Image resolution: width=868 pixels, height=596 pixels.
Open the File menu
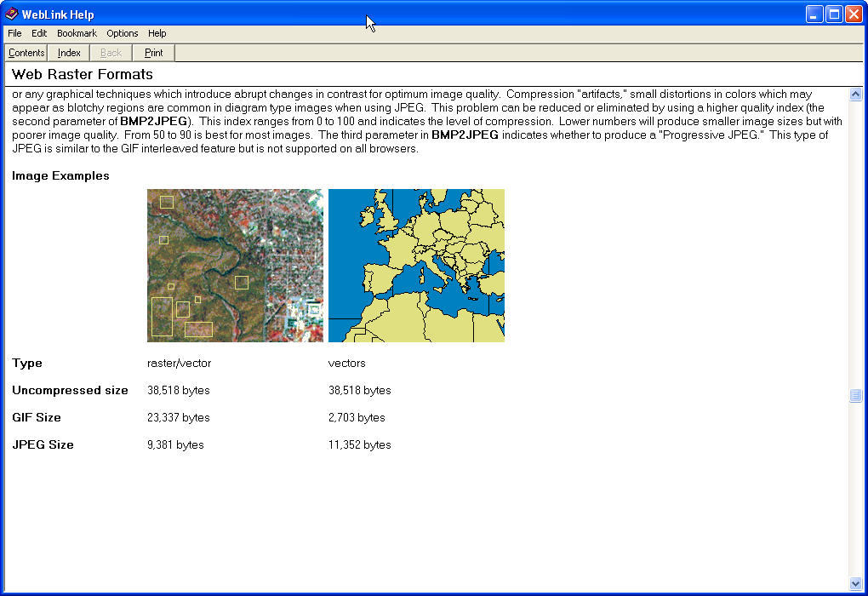[14, 33]
